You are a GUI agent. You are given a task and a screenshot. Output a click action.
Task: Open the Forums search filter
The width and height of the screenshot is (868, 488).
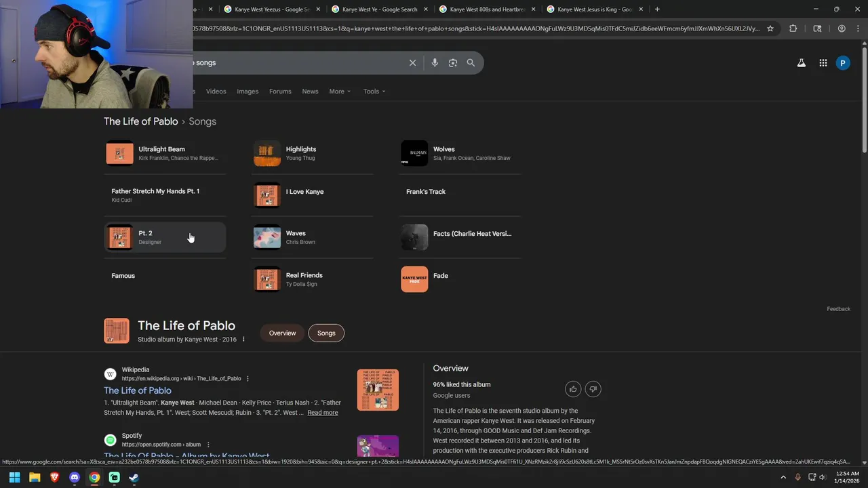click(x=280, y=91)
